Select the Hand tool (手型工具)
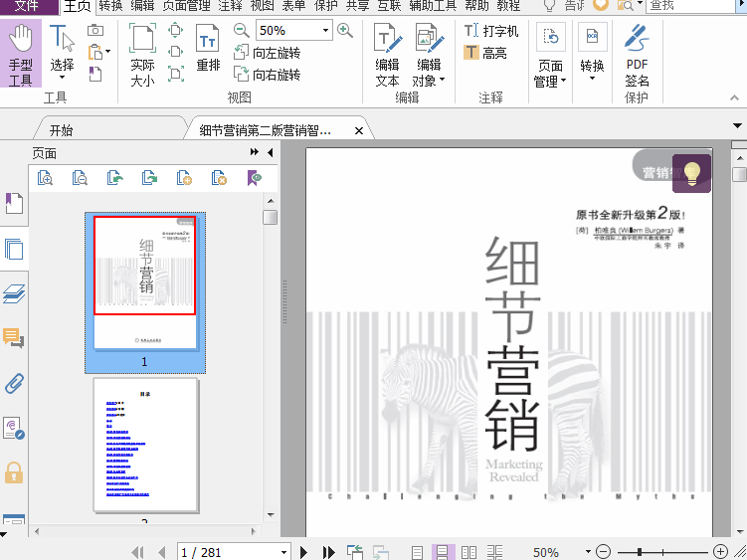 pos(21,54)
